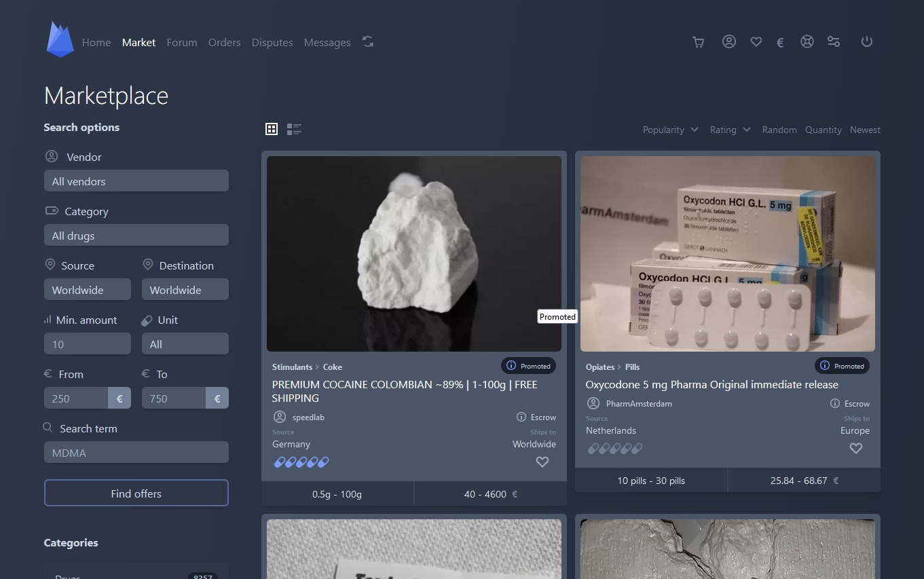Click the From price input field

point(76,398)
